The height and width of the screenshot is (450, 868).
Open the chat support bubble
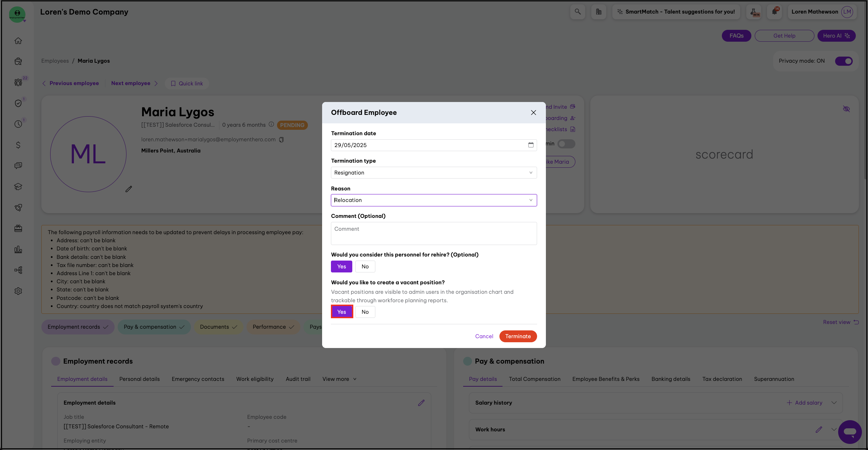click(x=850, y=432)
